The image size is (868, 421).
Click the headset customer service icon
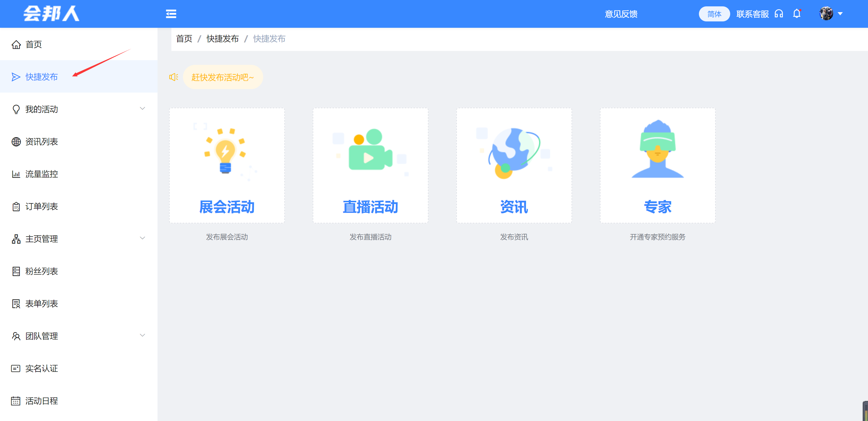[x=779, y=14]
